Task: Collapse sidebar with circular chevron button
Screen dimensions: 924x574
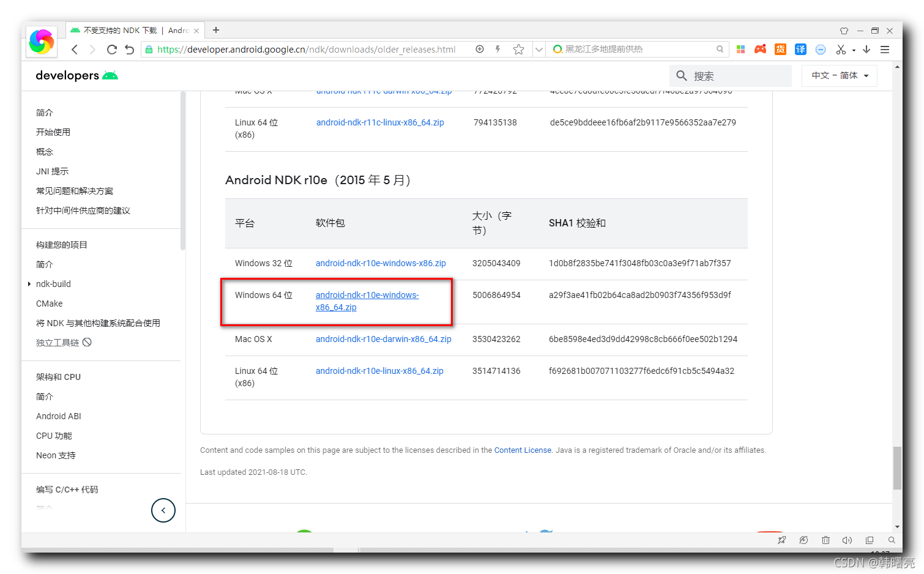Action: pyautogui.click(x=163, y=510)
